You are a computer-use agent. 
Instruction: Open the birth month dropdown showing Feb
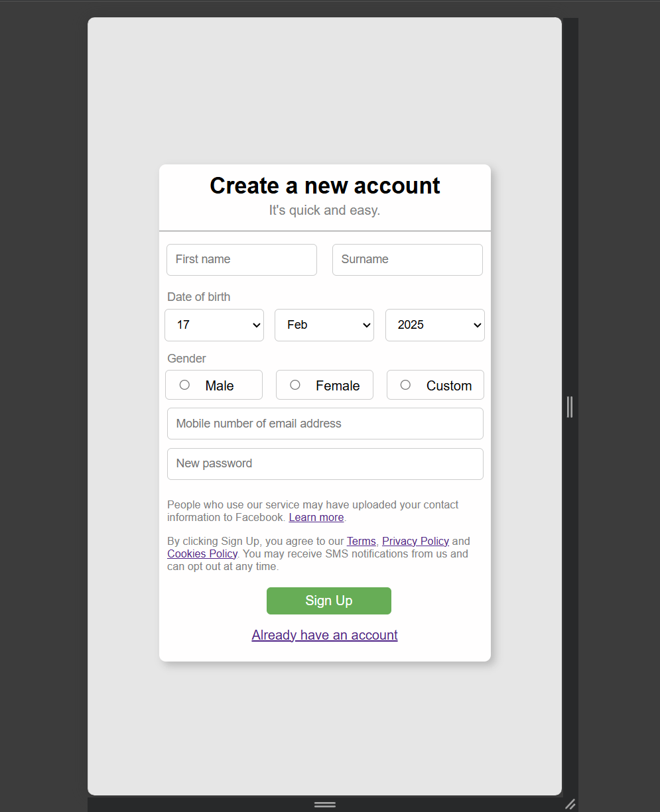coord(324,325)
